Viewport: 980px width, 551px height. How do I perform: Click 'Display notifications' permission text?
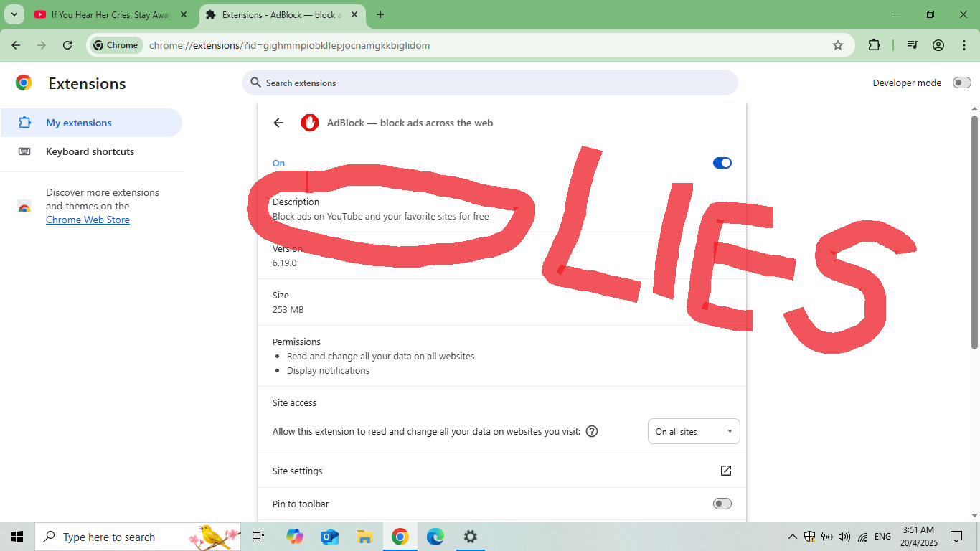(329, 370)
